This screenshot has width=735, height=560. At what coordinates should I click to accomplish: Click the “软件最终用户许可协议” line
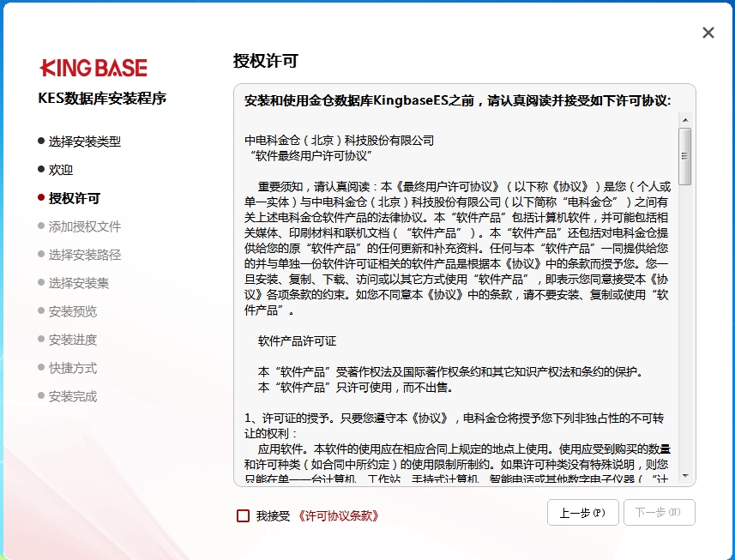(x=311, y=155)
